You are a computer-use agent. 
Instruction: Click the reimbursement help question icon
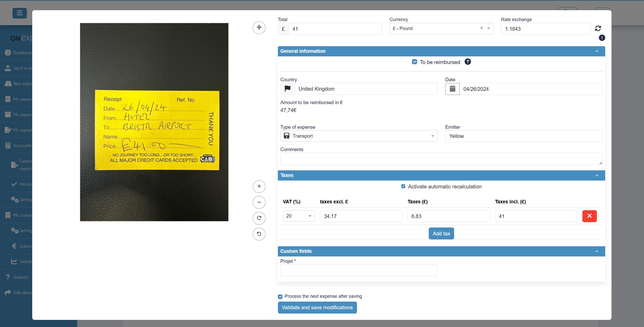tap(468, 62)
